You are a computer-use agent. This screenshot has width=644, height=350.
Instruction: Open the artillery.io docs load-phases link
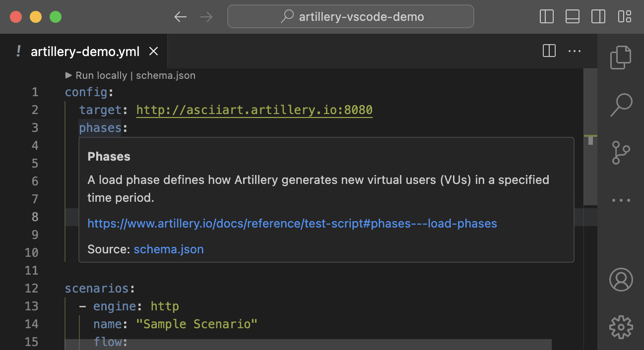tap(292, 224)
